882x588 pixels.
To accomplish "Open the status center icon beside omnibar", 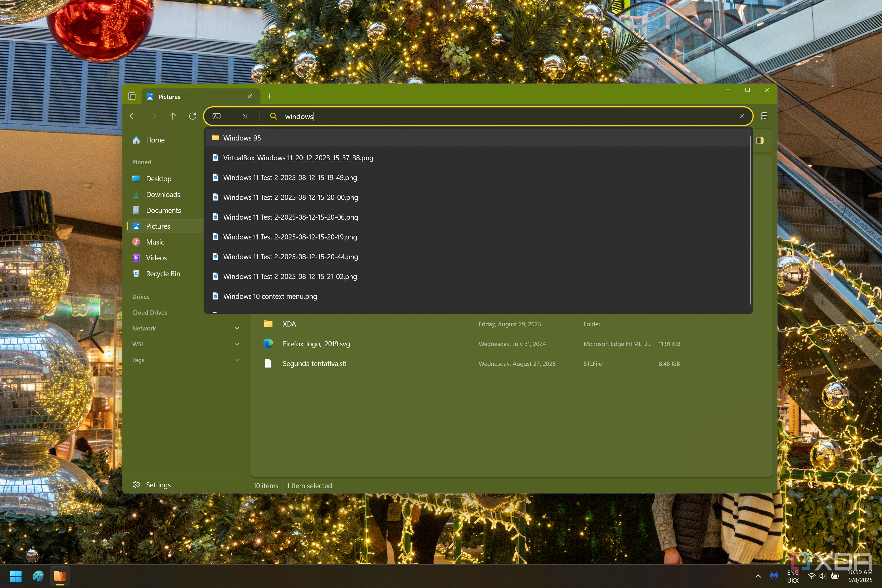I will 764,116.
